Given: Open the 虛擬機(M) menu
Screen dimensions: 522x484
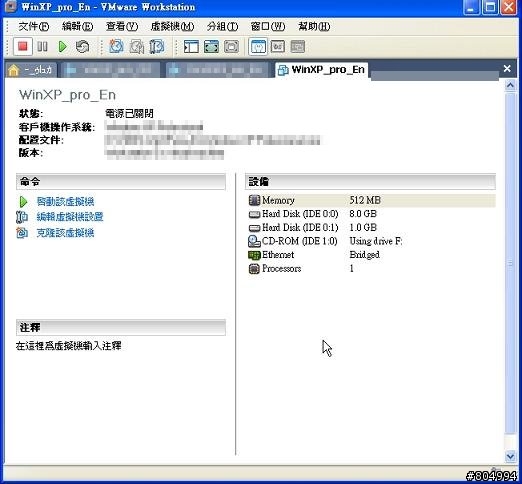Looking at the screenshot, I should [x=172, y=26].
